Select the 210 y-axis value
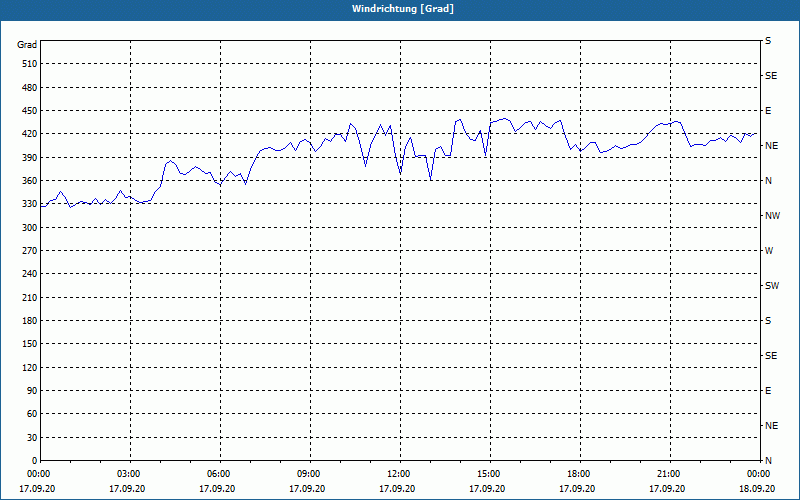Screen dimensions: 800x500 pyautogui.click(x=30, y=297)
